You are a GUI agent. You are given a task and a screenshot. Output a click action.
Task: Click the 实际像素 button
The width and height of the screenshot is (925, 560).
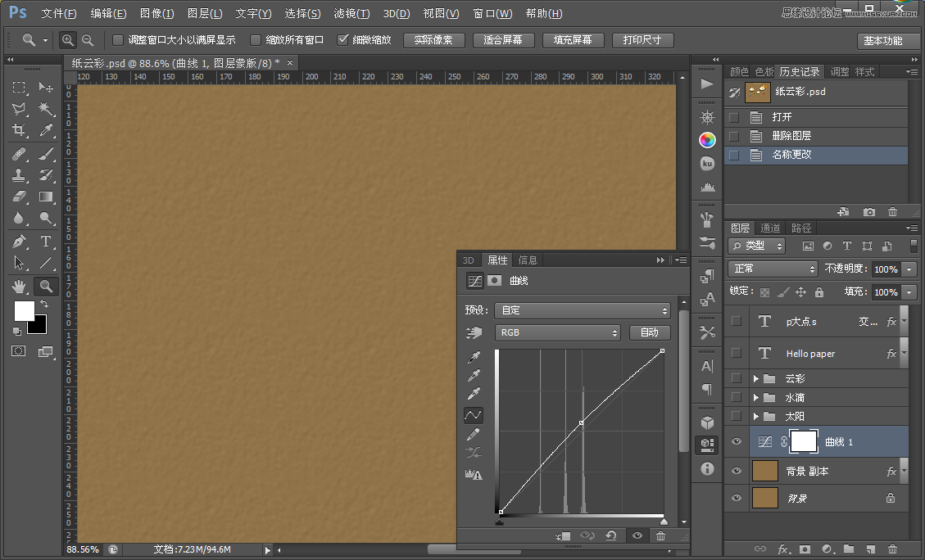(x=433, y=40)
